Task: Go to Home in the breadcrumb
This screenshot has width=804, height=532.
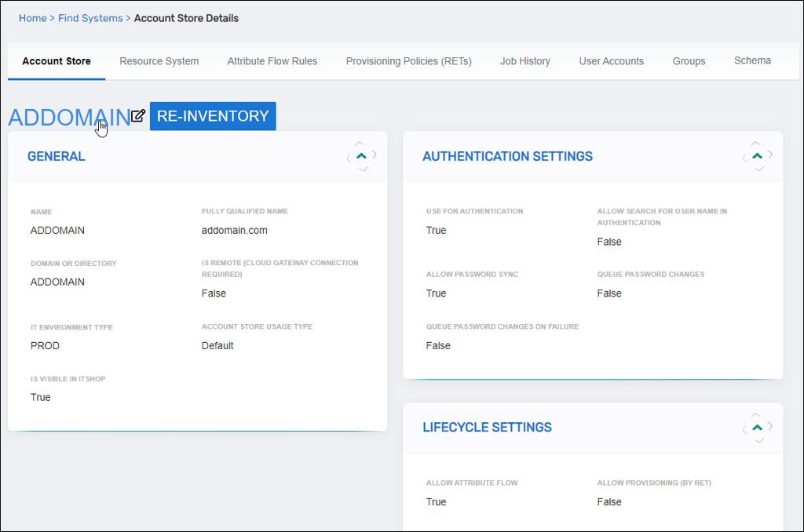Action: coord(32,18)
